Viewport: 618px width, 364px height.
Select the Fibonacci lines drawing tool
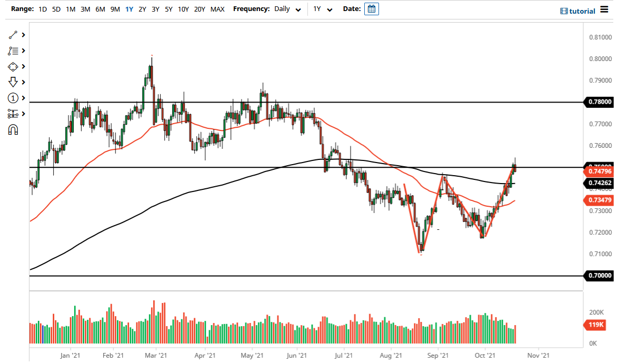[14, 50]
